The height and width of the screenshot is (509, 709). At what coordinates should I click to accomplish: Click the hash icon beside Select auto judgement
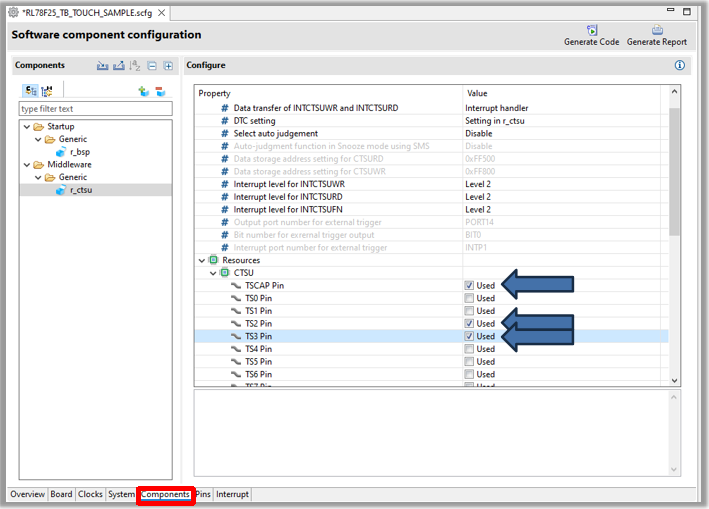pyautogui.click(x=225, y=133)
